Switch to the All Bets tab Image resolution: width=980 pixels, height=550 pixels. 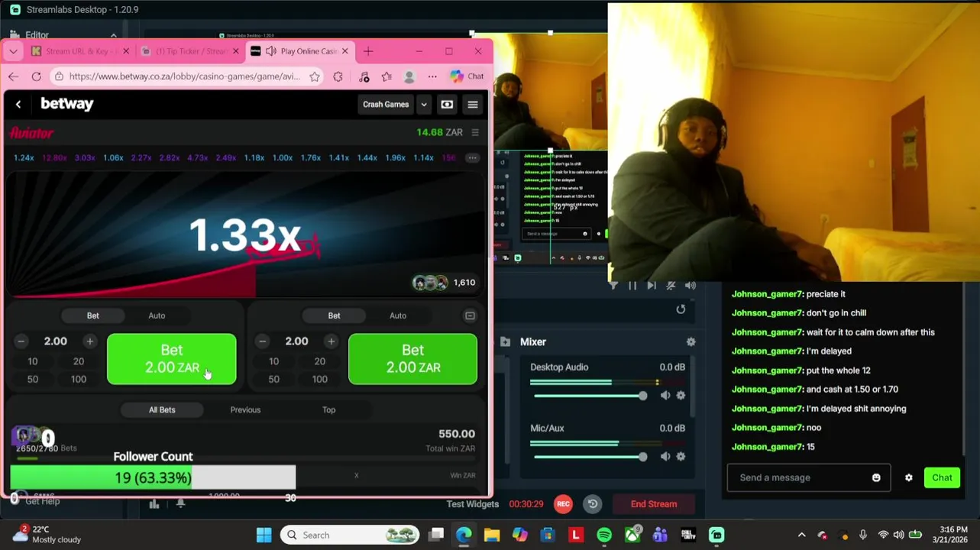pos(162,410)
